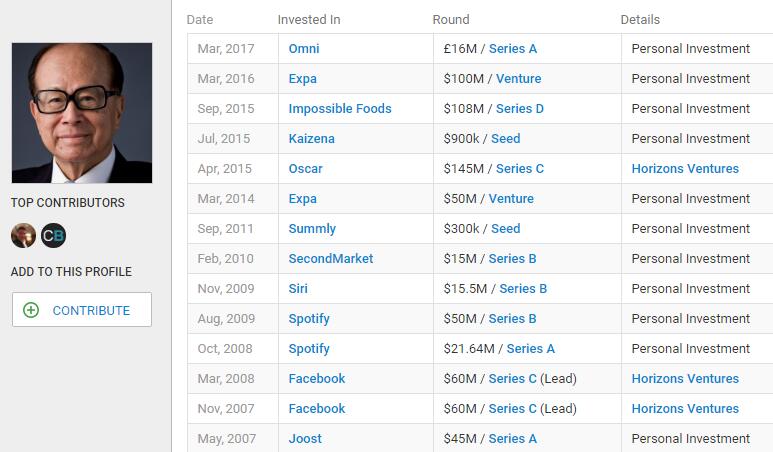Screen dimensions: 773x452
Task: Open the Omni company link
Action: [x=304, y=49]
